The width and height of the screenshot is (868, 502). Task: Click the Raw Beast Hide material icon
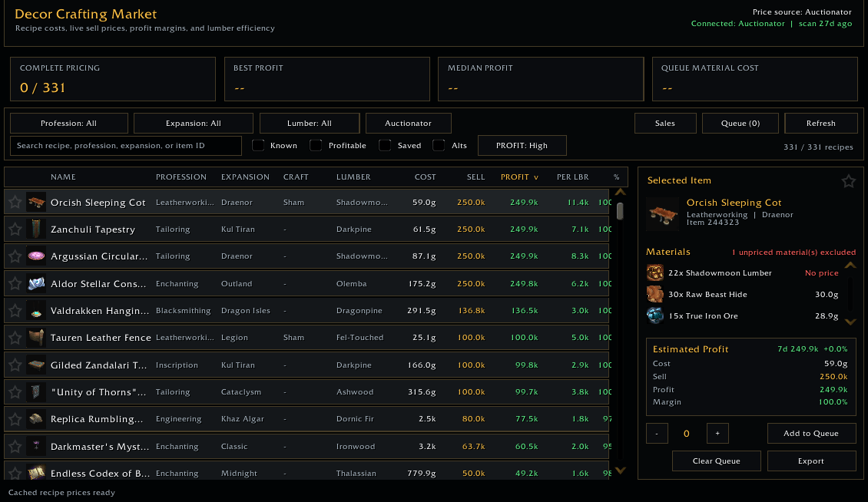coord(655,295)
